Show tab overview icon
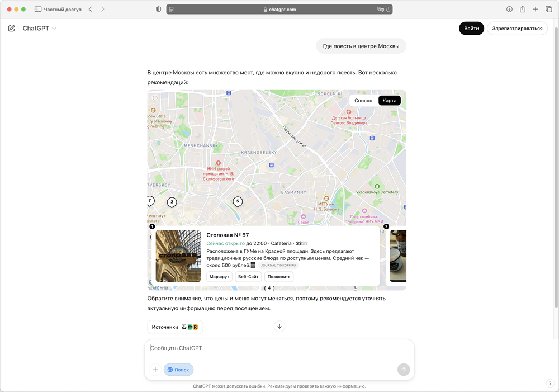Viewport: 559px width, 392px height. pyautogui.click(x=549, y=10)
